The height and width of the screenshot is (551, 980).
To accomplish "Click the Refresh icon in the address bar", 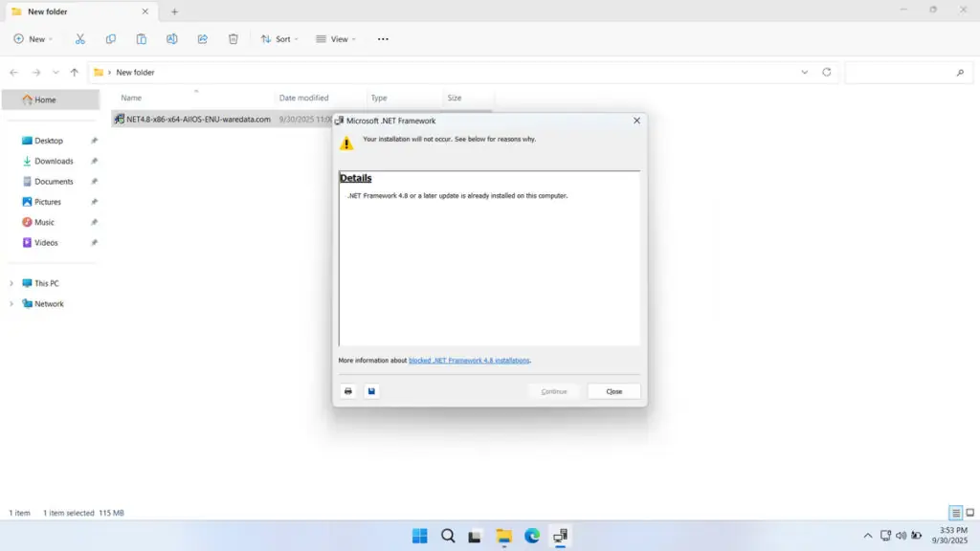I will (x=825, y=72).
